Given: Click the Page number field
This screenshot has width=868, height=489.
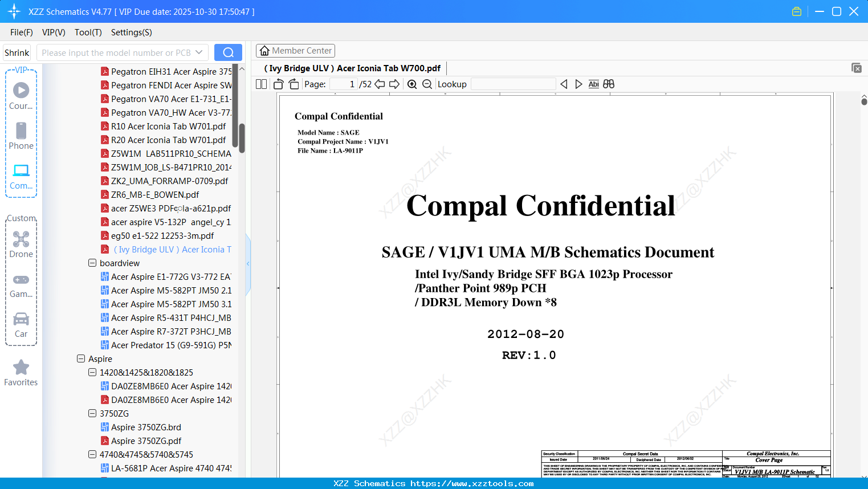Looking at the screenshot, I should click(x=344, y=84).
